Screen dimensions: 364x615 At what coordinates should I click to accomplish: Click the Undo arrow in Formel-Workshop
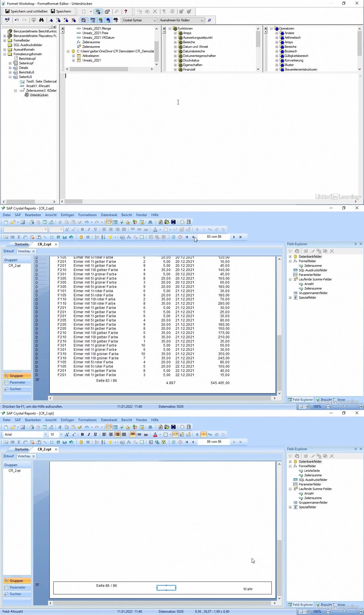coord(17,20)
